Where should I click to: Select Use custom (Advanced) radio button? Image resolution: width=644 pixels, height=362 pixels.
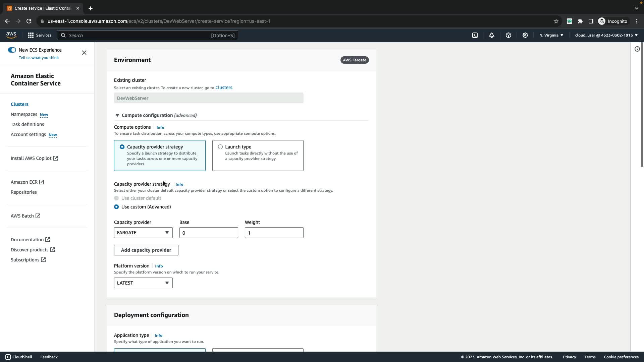pyautogui.click(x=116, y=207)
